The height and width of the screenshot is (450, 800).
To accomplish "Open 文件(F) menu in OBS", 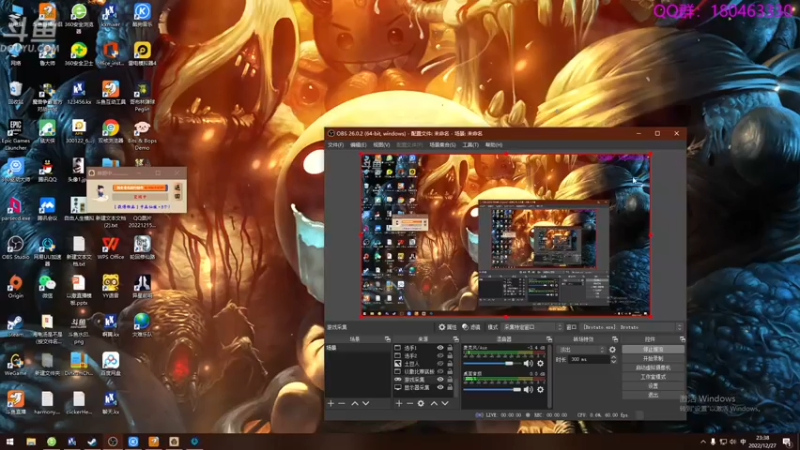I will point(336,145).
